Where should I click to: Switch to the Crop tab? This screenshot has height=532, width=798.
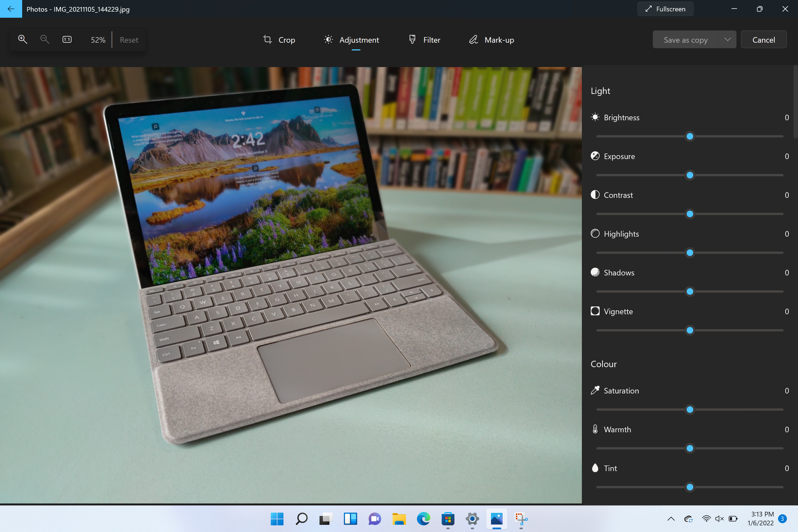point(279,39)
